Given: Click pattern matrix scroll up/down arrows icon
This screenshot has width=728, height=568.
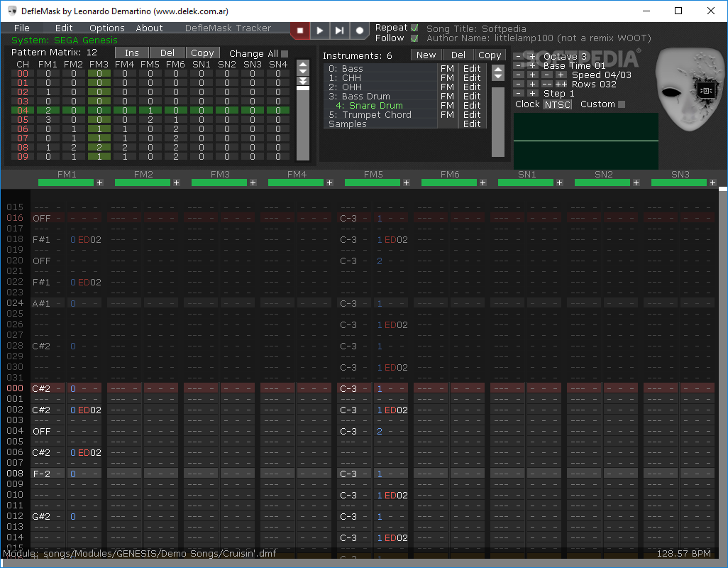Looking at the screenshot, I should 303,68.
